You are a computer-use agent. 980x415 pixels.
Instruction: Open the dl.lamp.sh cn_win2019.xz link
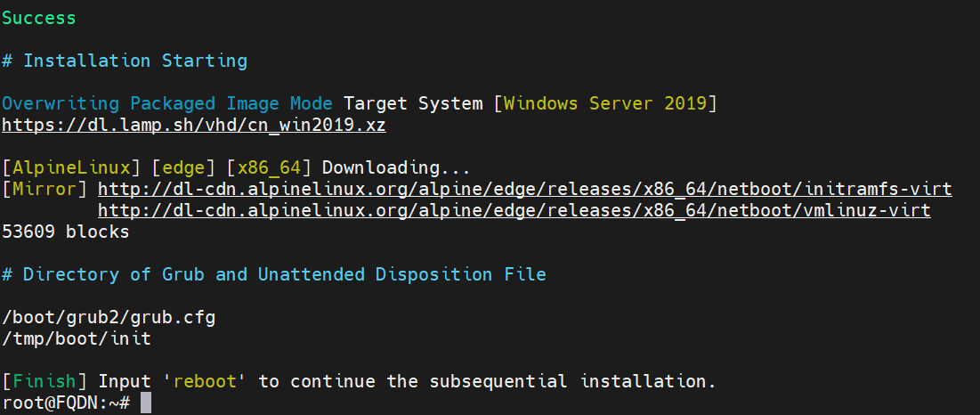pyautogui.click(x=193, y=125)
